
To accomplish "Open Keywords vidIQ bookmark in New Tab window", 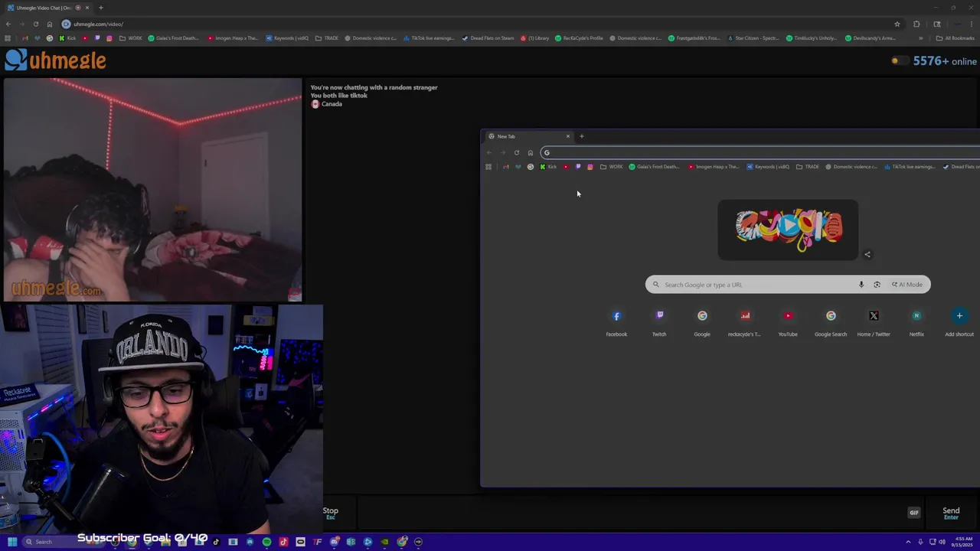I will pos(768,167).
